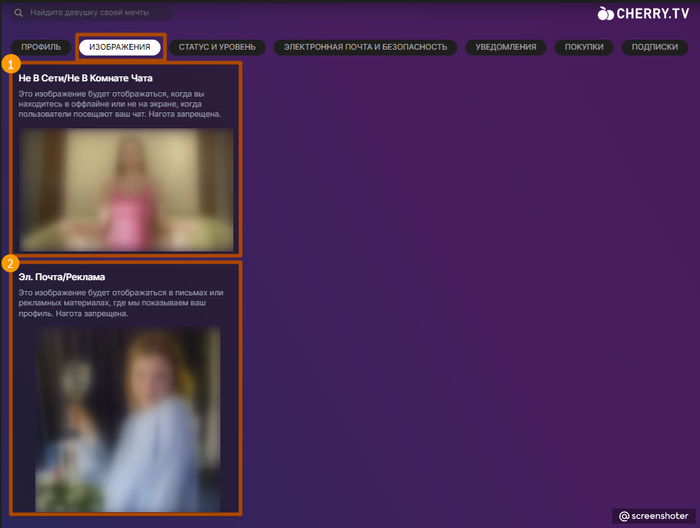The height and width of the screenshot is (528, 700).
Task: Click the 'Эл. Почта/Реклама' heading
Action: coord(62,276)
